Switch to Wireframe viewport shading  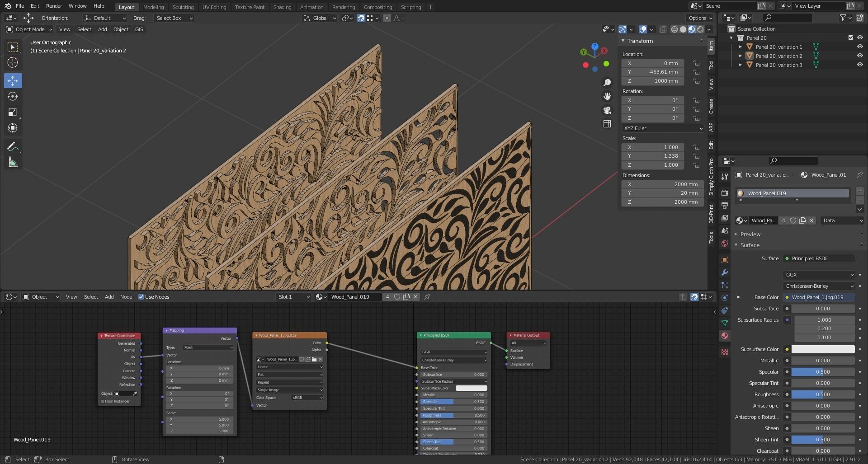click(x=675, y=29)
